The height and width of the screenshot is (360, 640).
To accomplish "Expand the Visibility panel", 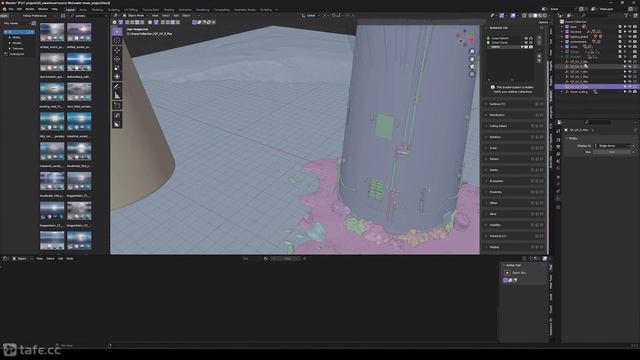I will click(x=514, y=225).
